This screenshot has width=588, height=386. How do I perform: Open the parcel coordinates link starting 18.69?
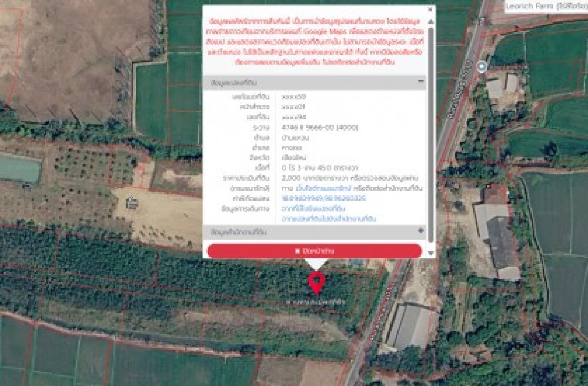click(x=323, y=198)
